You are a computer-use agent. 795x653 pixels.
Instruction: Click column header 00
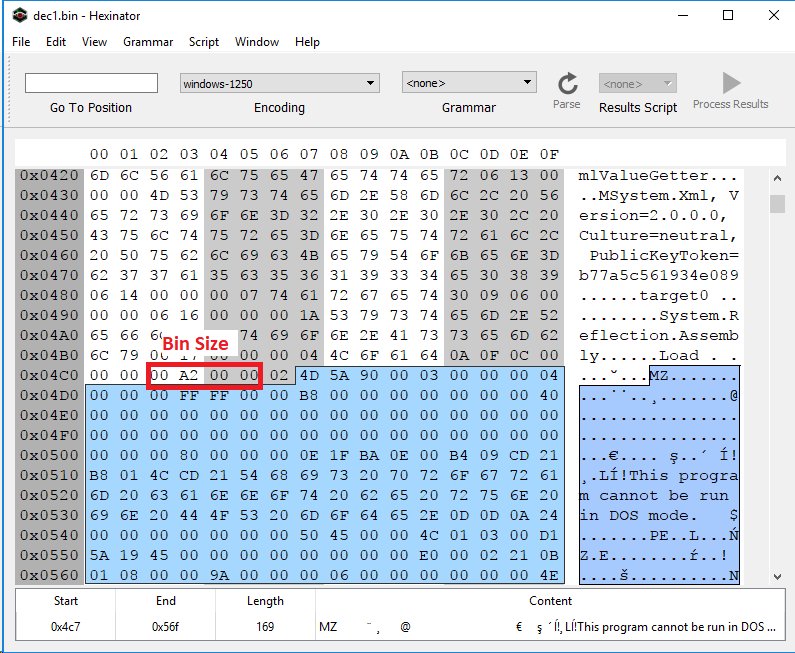[x=99, y=154]
